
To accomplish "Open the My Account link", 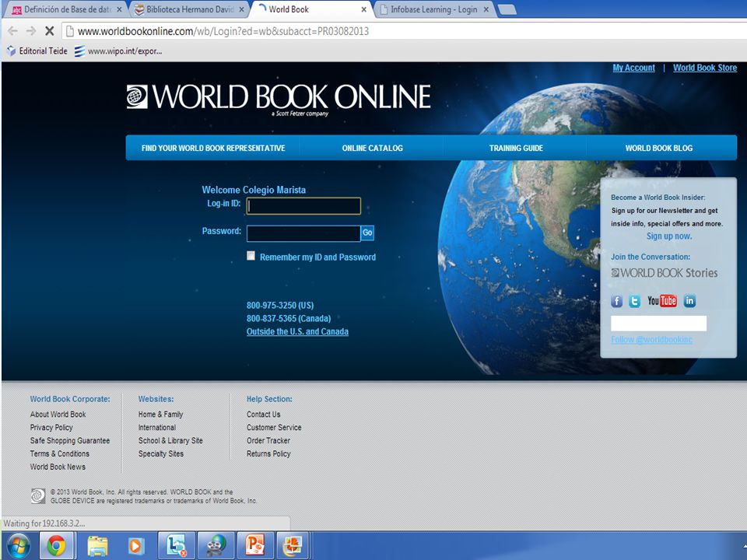I will [633, 68].
